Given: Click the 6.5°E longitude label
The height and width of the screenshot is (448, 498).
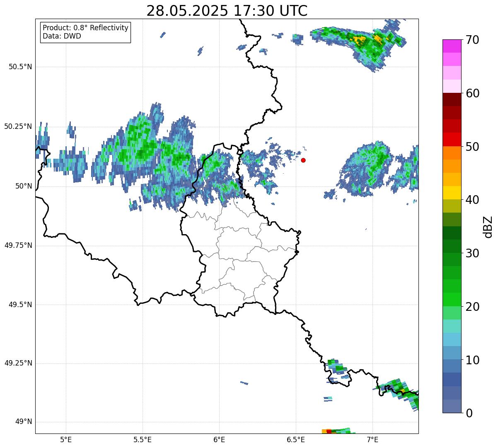Looking at the screenshot, I should pyautogui.click(x=296, y=440).
